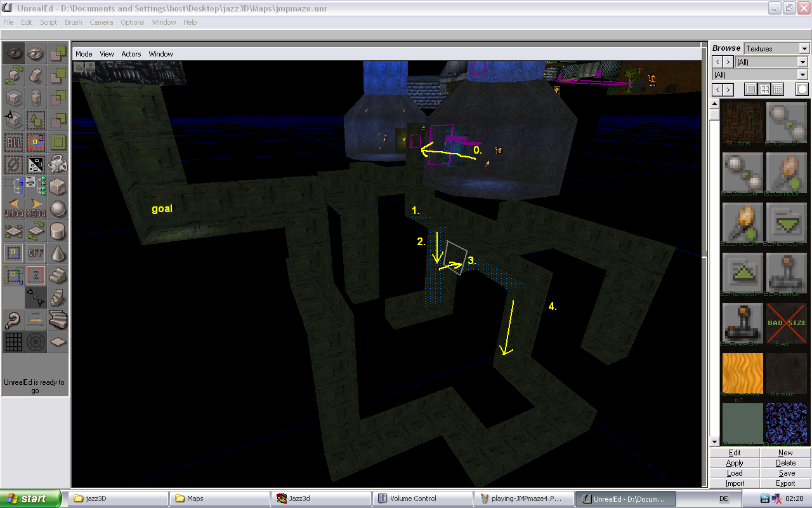812x508 pixels.
Task: Select the blue BlueShield texture swatch
Action: coord(787,424)
